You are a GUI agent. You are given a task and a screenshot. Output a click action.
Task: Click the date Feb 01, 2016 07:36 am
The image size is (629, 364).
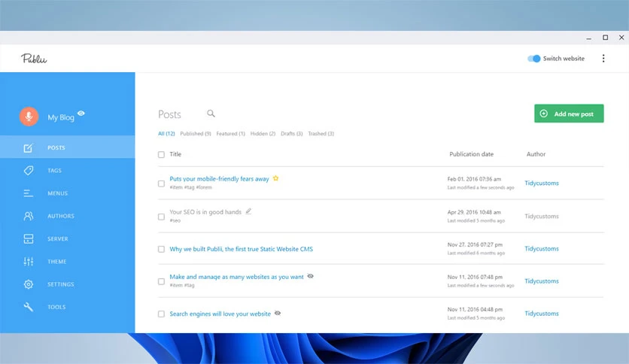pos(474,179)
